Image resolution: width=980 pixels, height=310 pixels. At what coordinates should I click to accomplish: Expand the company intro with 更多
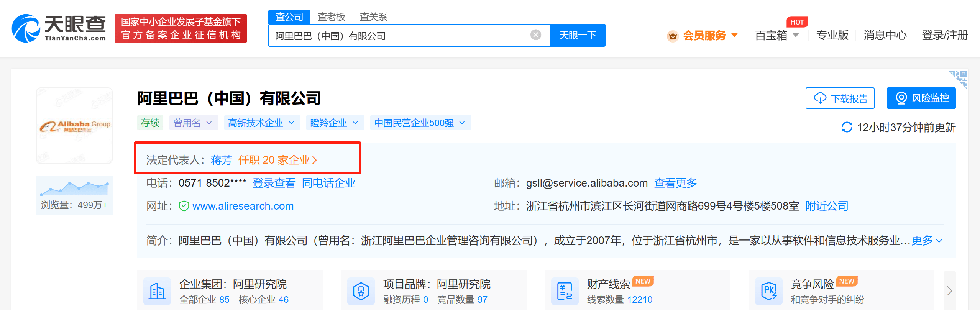coord(927,241)
